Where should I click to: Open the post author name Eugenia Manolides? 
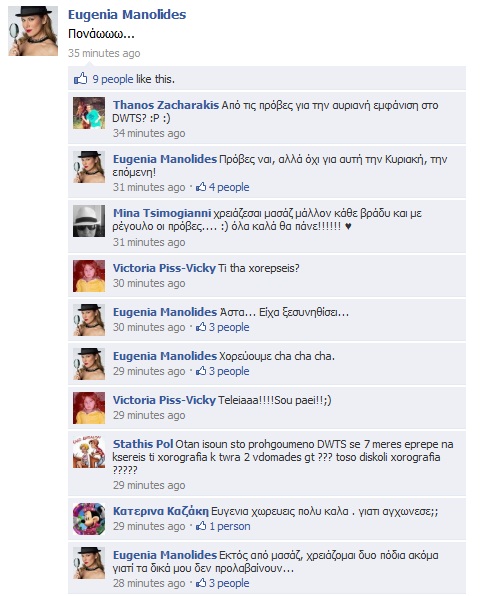point(127,14)
